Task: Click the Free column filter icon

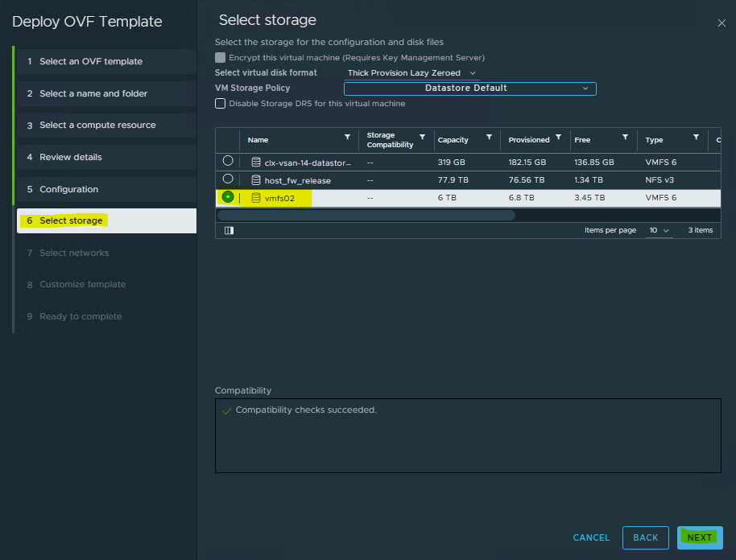Action: (625, 137)
